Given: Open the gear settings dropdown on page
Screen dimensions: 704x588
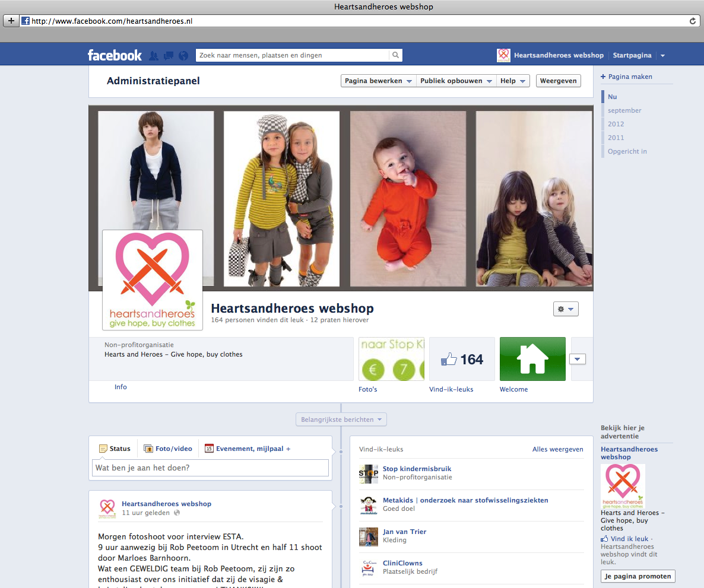Looking at the screenshot, I should pos(566,309).
